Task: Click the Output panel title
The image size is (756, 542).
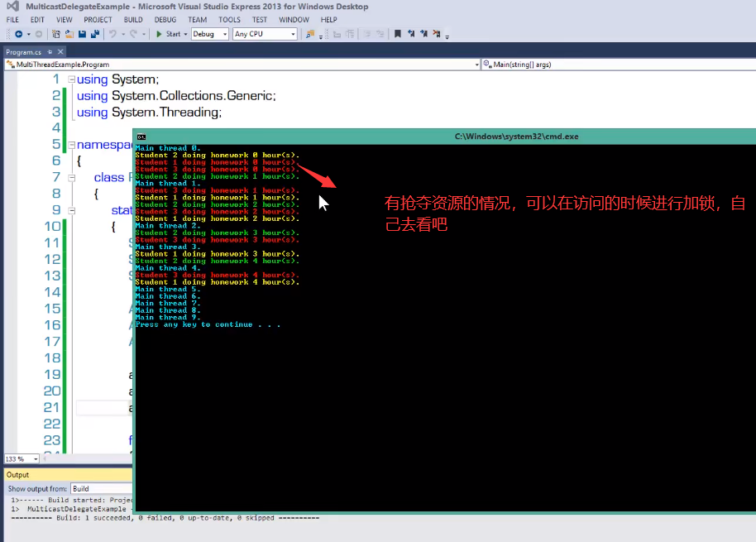Action: [x=18, y=475]
